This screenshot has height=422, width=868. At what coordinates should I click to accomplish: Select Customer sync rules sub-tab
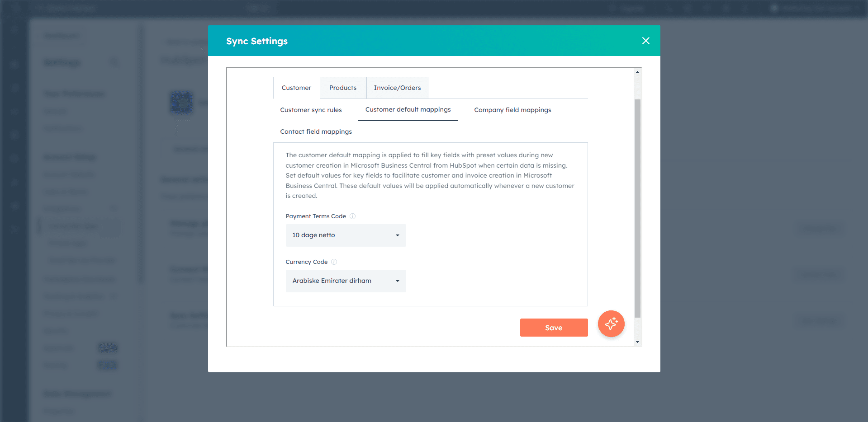tap(311, 110)
